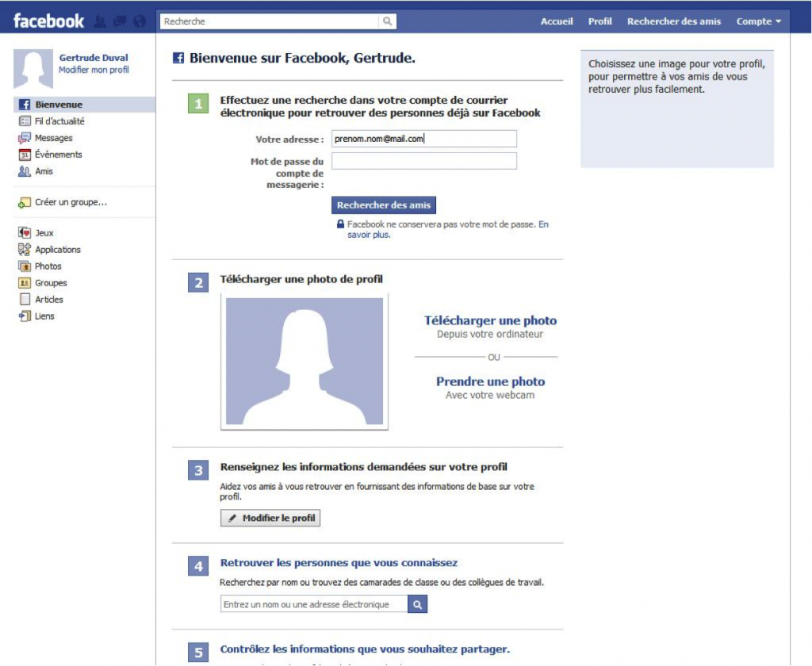Click the blue Rechercher des amis button
This screenshot has height=666, width=812.
(384, 205)
